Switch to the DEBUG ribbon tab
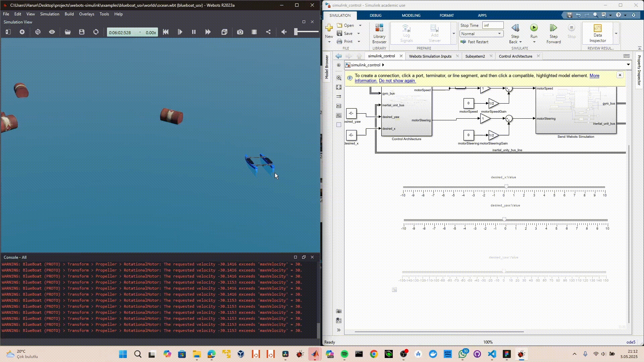The height and width of the screenshot is (362, 644). 376,15
